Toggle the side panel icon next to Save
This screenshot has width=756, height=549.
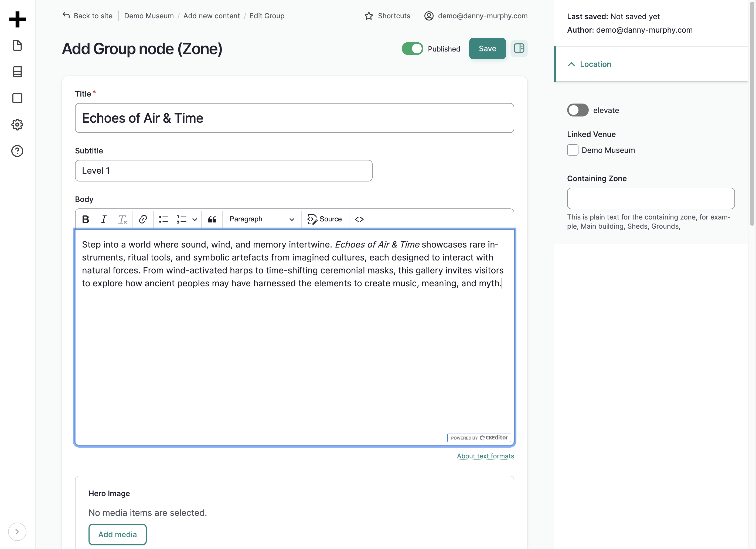click(x=519, y=48)
